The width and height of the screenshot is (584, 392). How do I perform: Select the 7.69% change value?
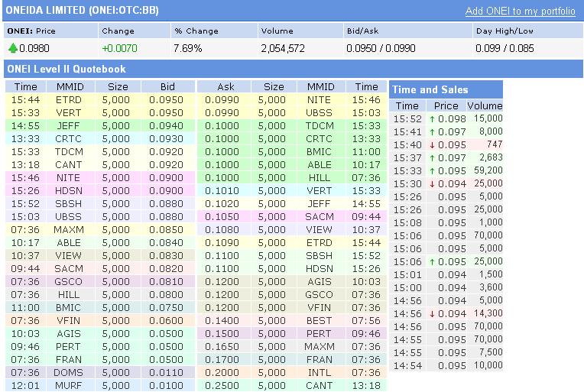tap(188, 48)
